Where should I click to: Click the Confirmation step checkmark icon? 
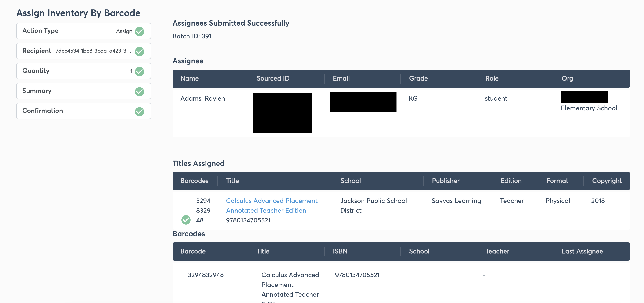pyautogui.click(x=139, y=111)
